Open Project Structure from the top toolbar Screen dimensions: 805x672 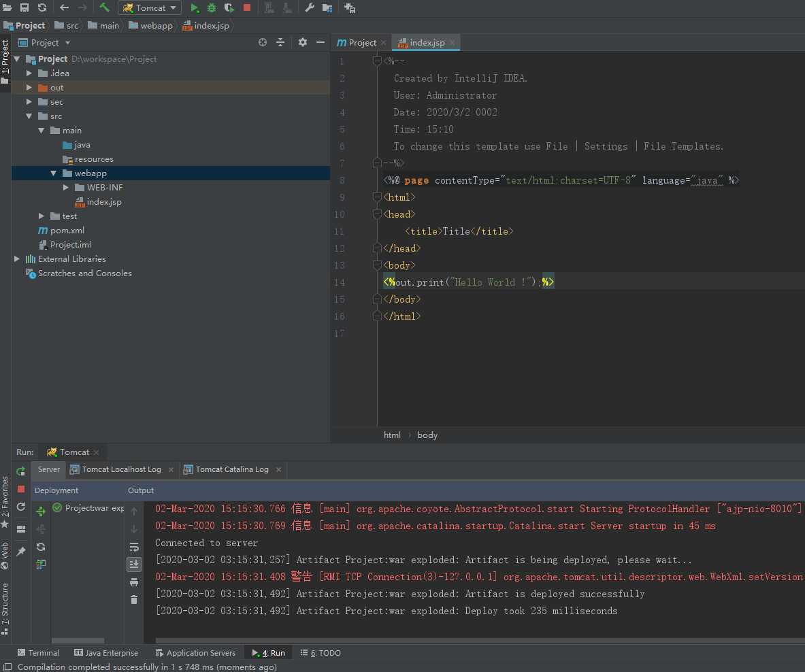[x=327, y=7]
